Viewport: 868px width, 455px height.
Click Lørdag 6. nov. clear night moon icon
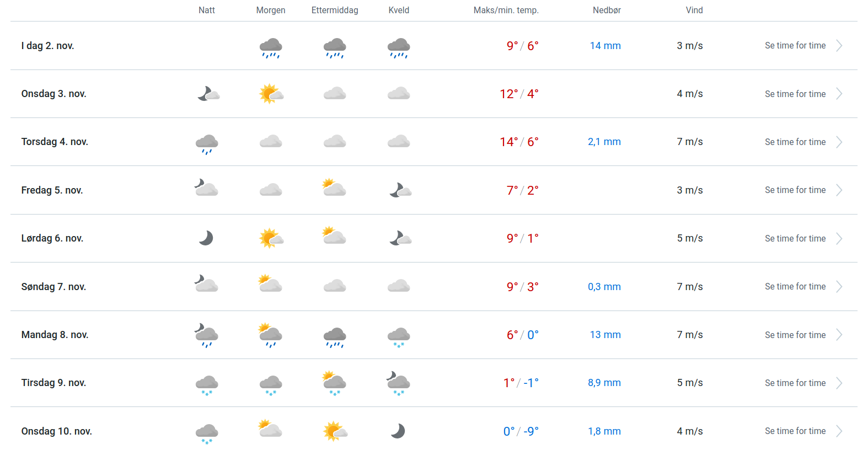click(206, 238)
